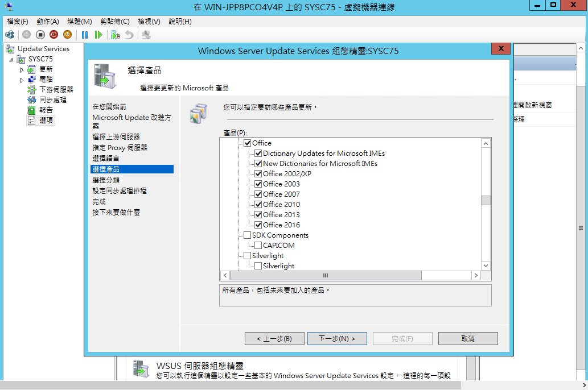Expand the 更新 tree node
This screenshot has width=588, height=390.
22,70
